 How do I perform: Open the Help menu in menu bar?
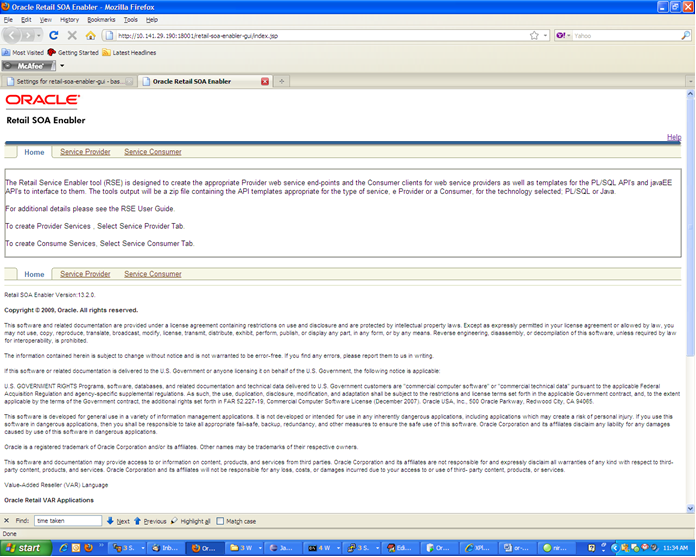pyautogui.click(x=152, y=20)
